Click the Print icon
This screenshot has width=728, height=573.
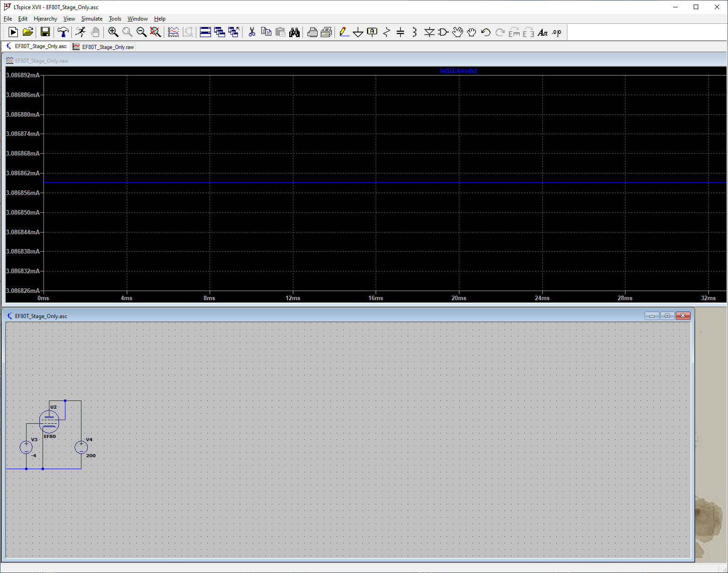click(x=326, y=32)
